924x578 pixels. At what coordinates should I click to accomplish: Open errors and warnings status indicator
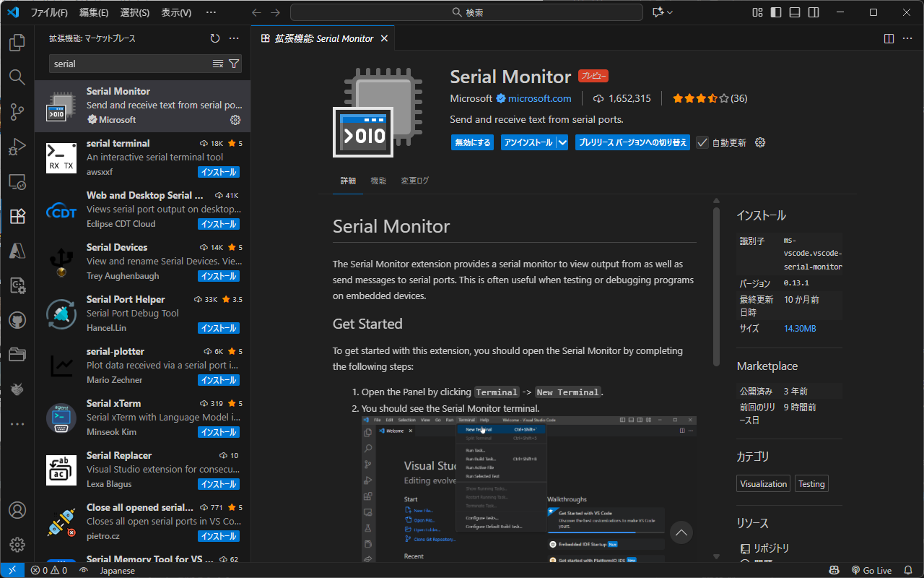49,570
